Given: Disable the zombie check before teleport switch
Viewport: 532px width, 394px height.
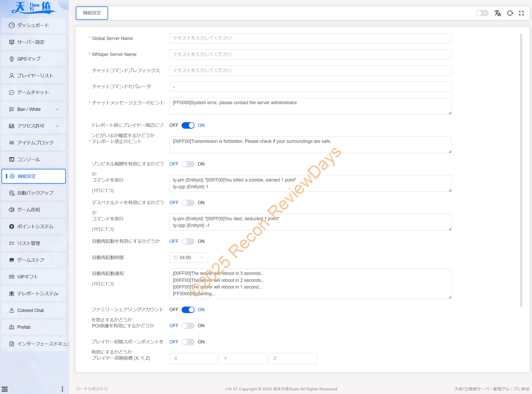Looking at the screenshot, I should click(x=188, y=125).
